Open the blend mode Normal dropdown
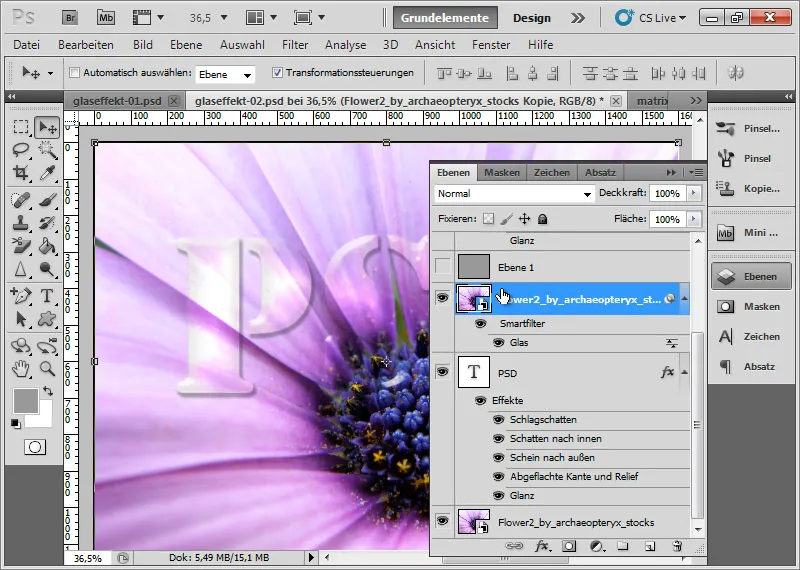Viewport: 800px width, 570px height. tap(514, 193)
